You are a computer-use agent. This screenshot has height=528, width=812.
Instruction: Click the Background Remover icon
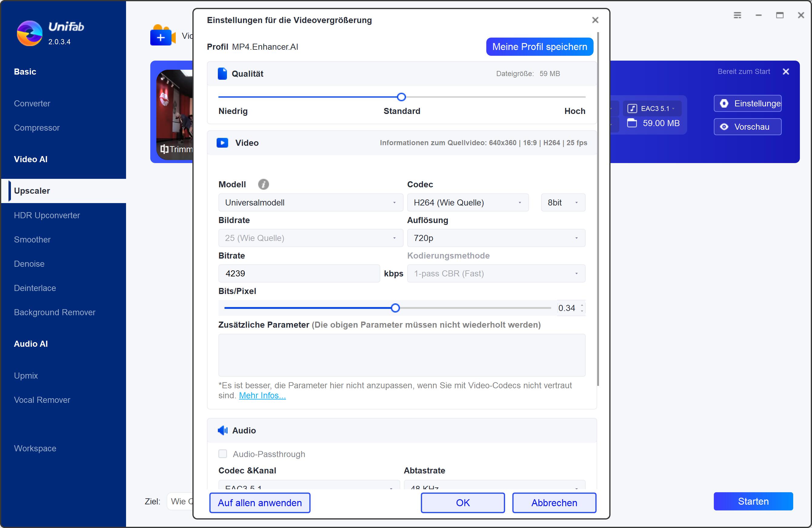(55, 312)
